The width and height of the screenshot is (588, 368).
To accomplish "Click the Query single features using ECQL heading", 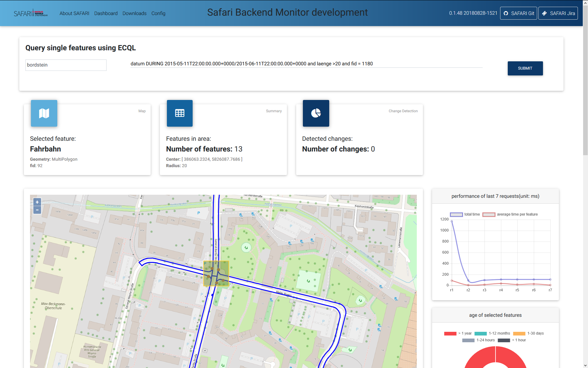I will pos(81,48).
